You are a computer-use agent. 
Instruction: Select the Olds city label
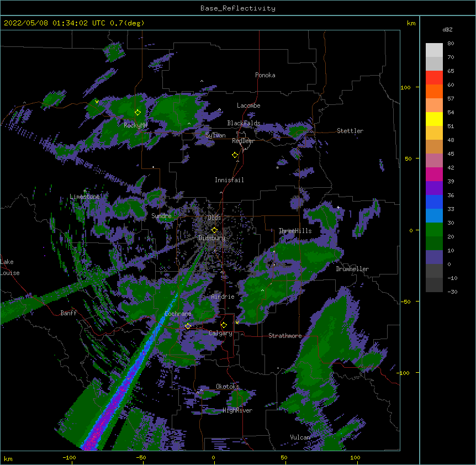[x=214, y=218]
